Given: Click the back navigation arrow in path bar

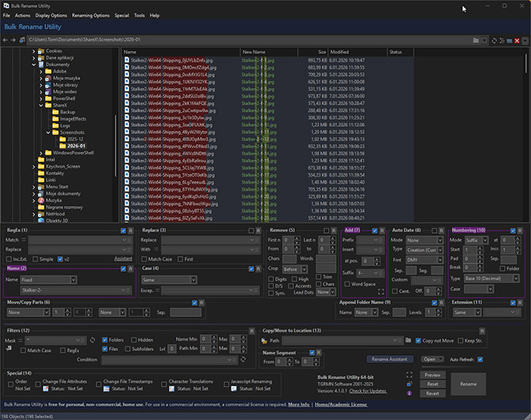Looking at the screenshot, I should (x=6, y=40).
